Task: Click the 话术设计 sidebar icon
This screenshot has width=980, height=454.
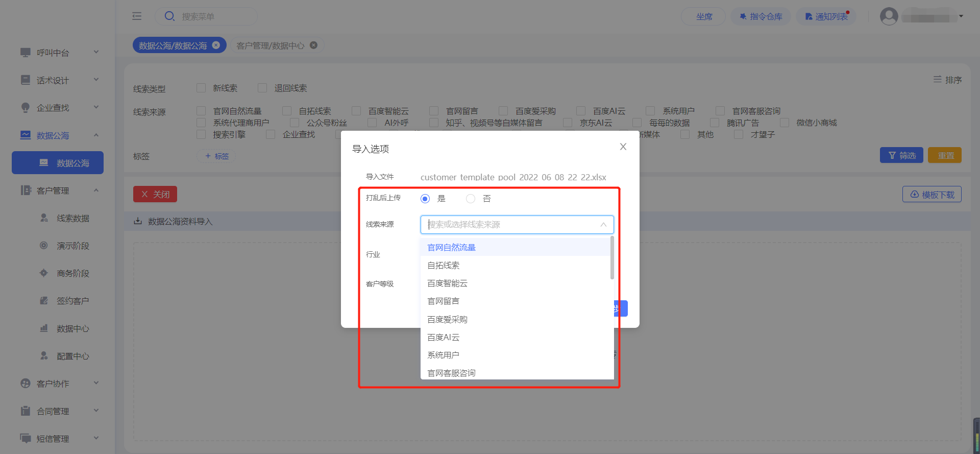Action: pyautogui.click(x=26, y=80)
